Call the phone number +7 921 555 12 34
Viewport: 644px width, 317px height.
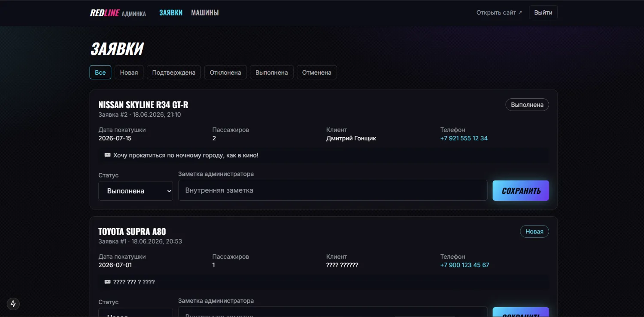464,138
